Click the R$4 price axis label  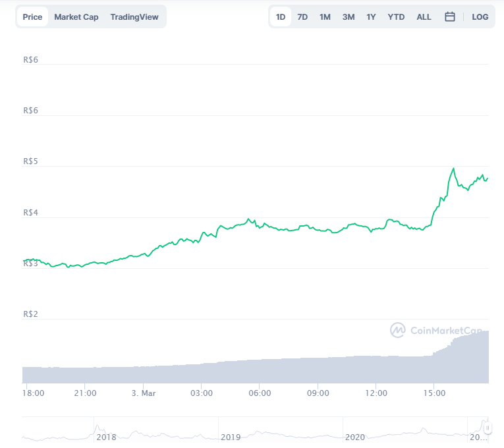[30, 212]
